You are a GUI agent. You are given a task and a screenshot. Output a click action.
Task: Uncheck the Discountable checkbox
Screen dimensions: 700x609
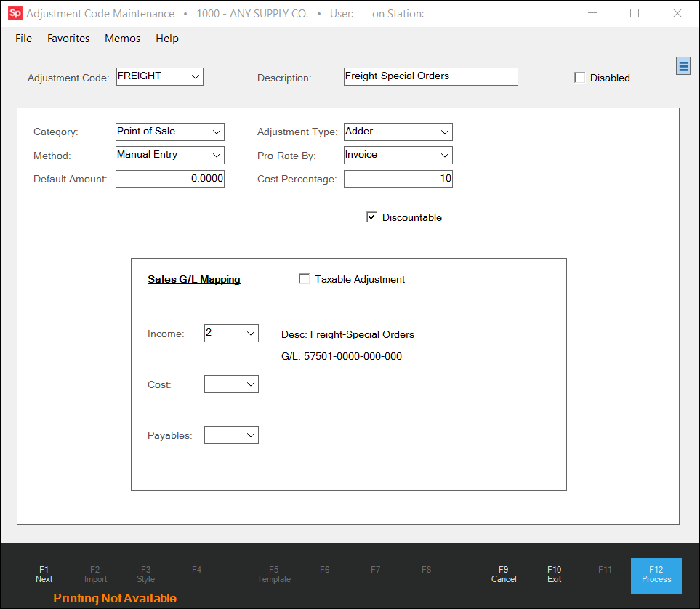coord(371,217)
